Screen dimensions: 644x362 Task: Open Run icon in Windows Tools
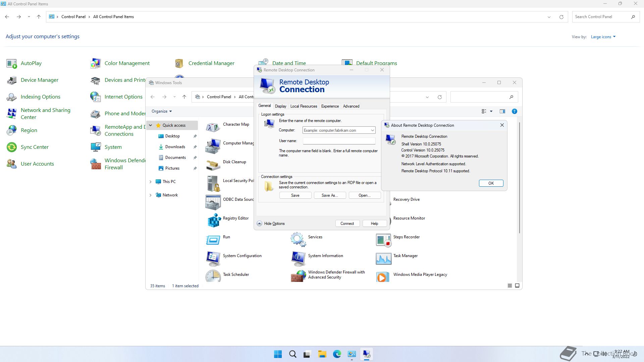[213, 240]
